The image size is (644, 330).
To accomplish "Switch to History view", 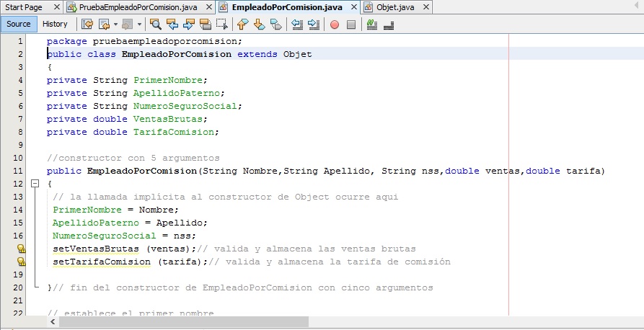I will coord(55,24).
